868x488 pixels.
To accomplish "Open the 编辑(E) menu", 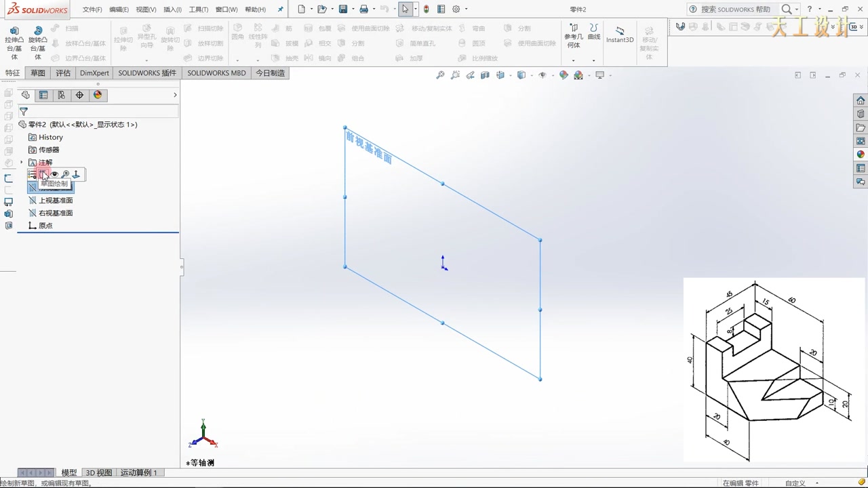I will click(x=119, y=9).
